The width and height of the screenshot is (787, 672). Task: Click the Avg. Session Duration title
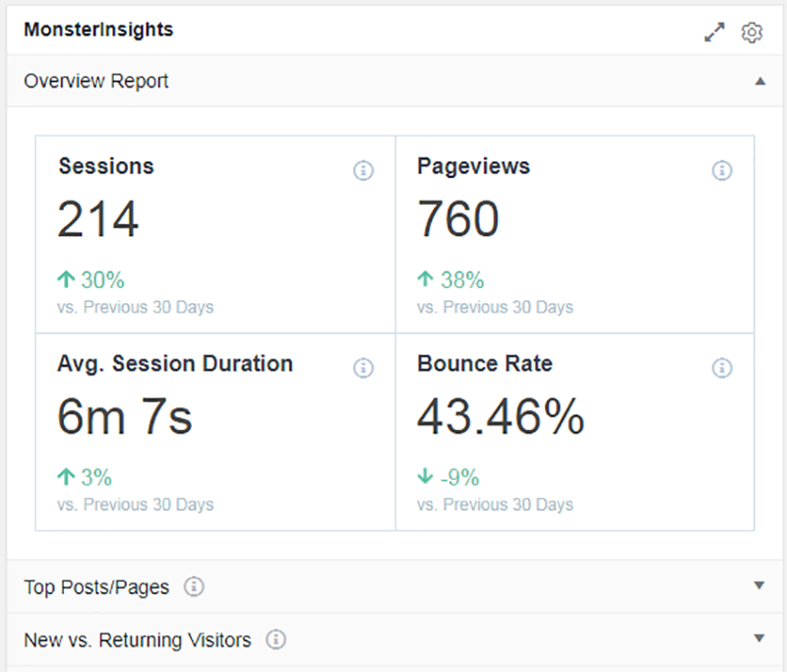click(175, 364)
